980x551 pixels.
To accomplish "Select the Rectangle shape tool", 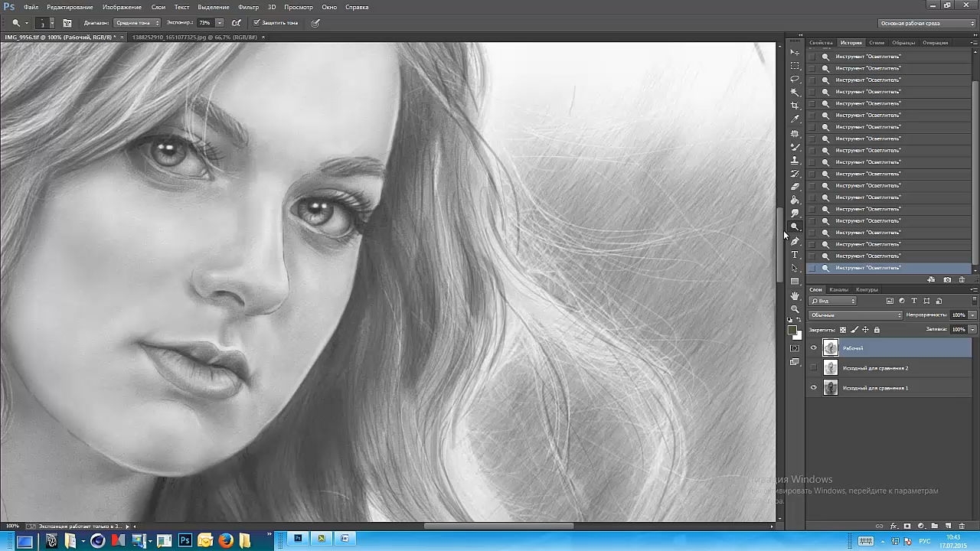I will click(795, 282).
